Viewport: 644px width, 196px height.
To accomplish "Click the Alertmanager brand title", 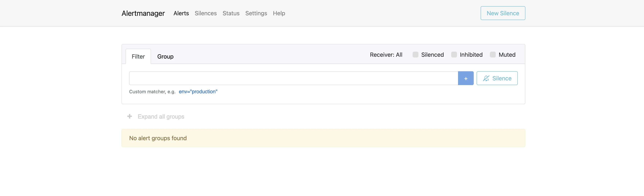I will 143,13.
